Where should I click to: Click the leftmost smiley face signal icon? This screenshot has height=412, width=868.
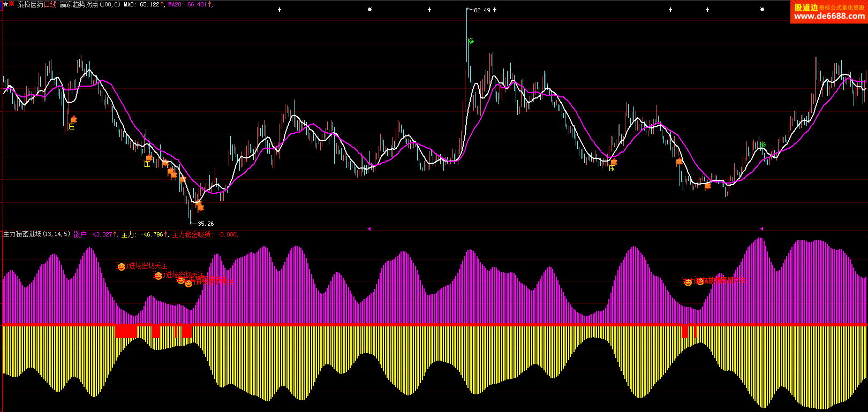click(x=122, y=266)
